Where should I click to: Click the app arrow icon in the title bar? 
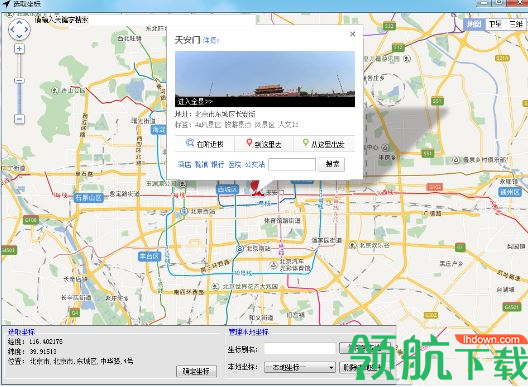tap(6, 4)
